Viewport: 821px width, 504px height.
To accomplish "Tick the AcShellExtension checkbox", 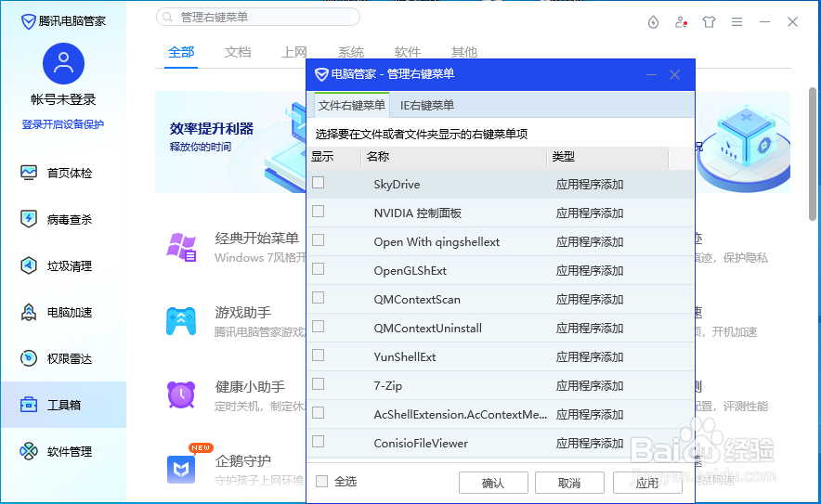I will 318,413.
